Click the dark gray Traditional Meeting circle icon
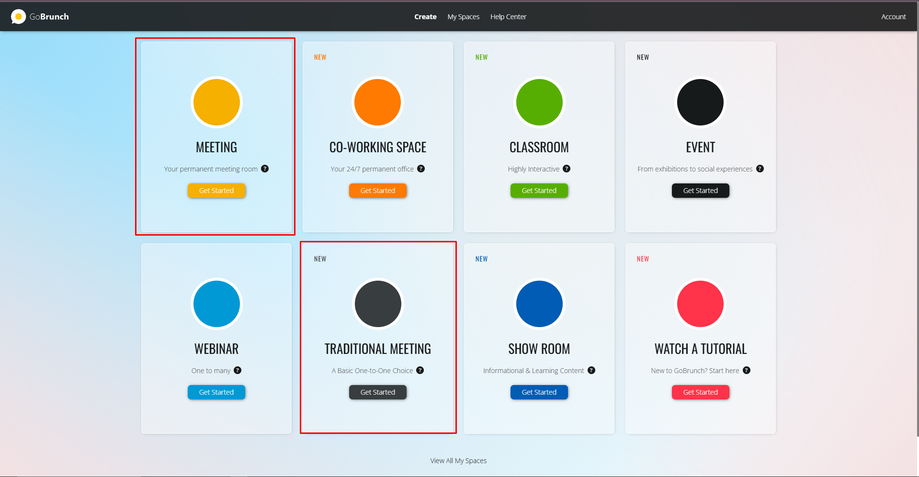 pyautogui.click(x=377, y=304)
